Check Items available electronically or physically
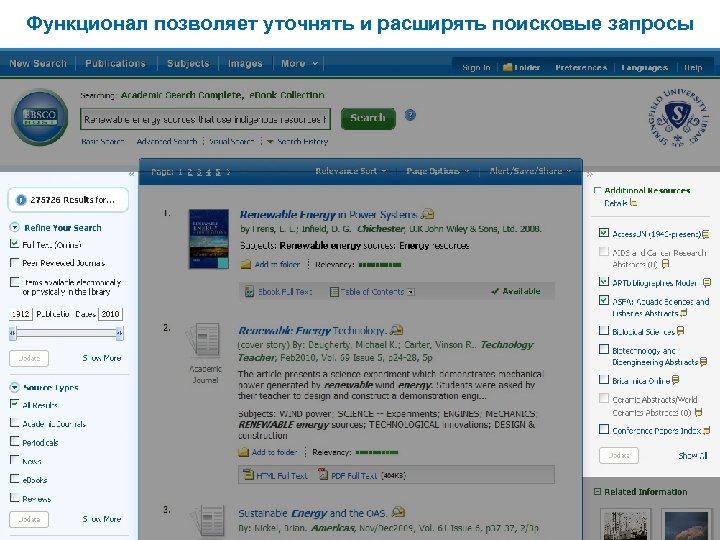This screenshot has height=540, width=720. point(15,281)
